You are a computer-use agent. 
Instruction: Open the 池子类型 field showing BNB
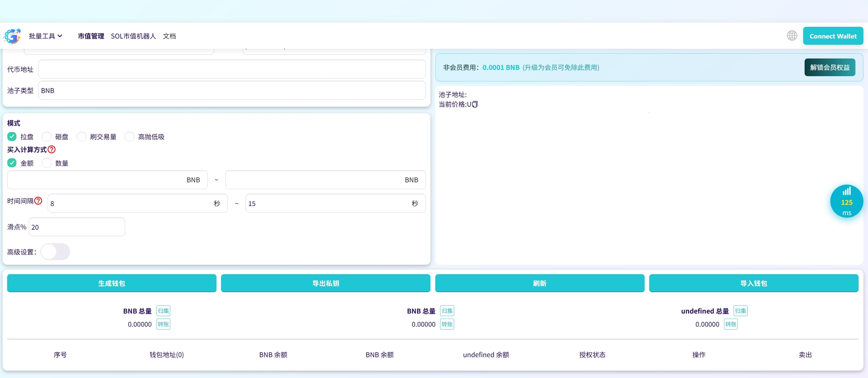pos(232,90)
